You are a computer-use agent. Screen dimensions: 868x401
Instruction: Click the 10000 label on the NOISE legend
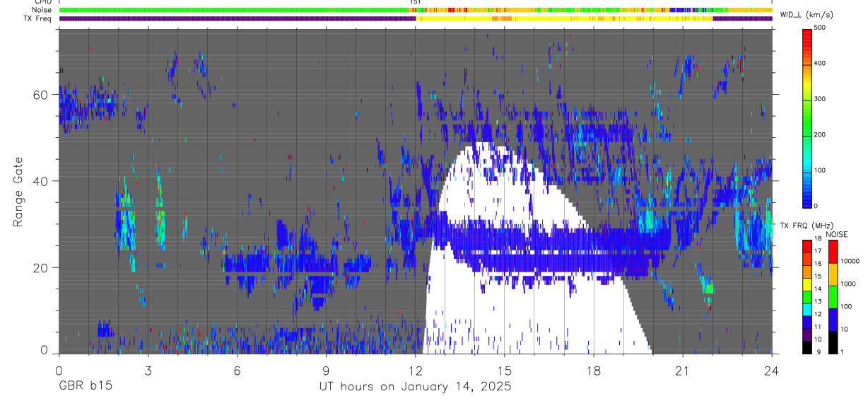pos(850,261)
